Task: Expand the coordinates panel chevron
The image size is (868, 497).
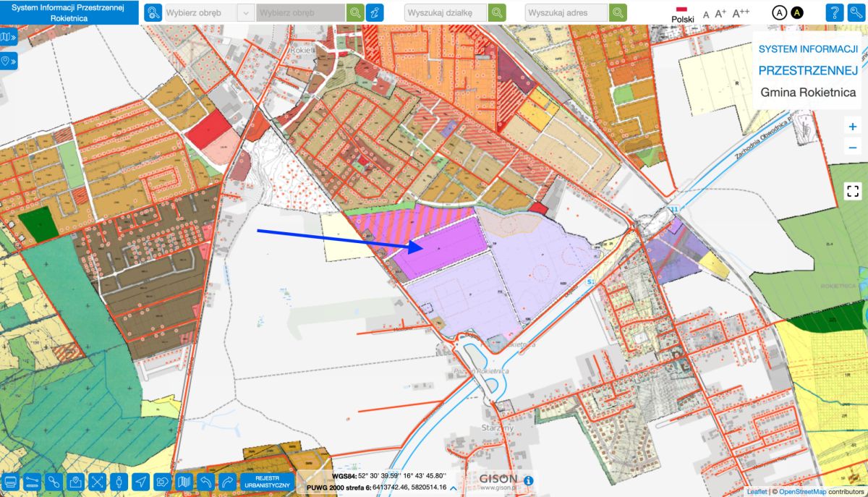Action: pos(454,488)
